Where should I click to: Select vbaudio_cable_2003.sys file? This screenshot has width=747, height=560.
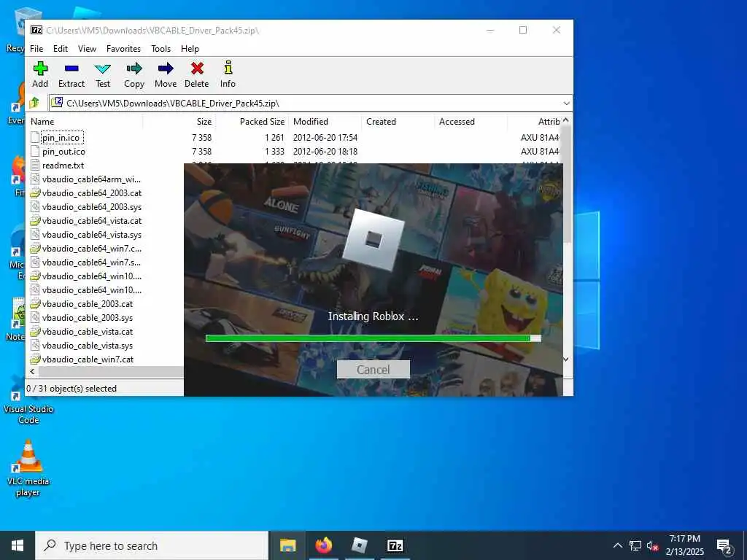click(x=88, y=318)
